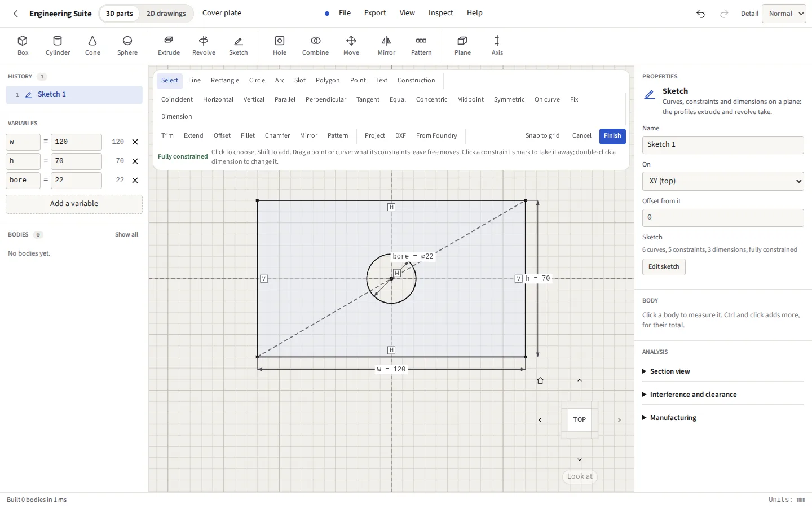Go back with the back arrow
This screenshot has height=508, width=812.
coord(16,14)
